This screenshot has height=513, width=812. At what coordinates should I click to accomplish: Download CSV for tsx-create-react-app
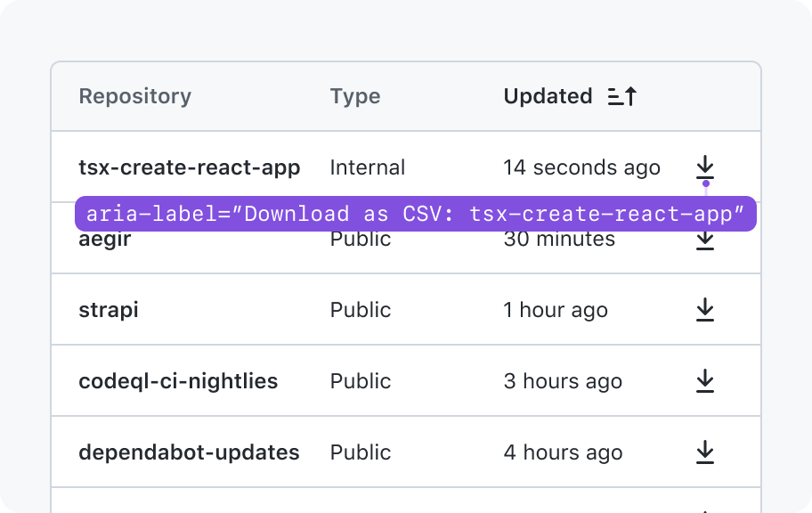pyautogui.click(x=705, y=167)
